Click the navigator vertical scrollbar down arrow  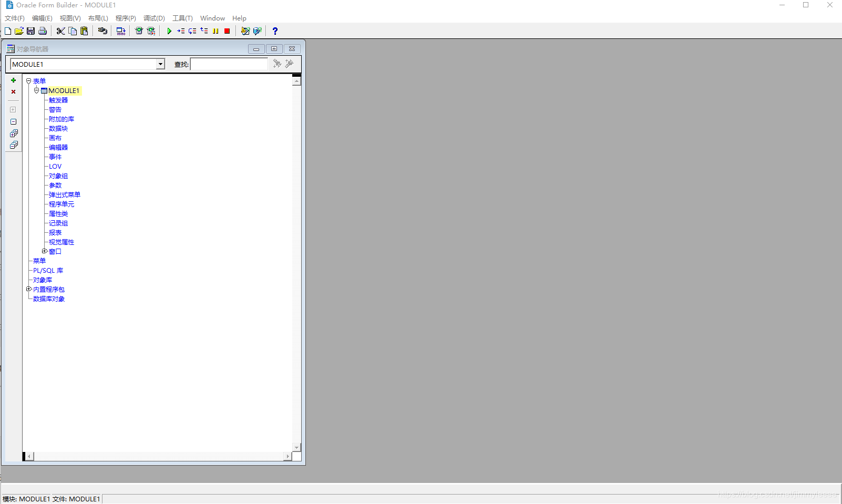pos(296,447)
